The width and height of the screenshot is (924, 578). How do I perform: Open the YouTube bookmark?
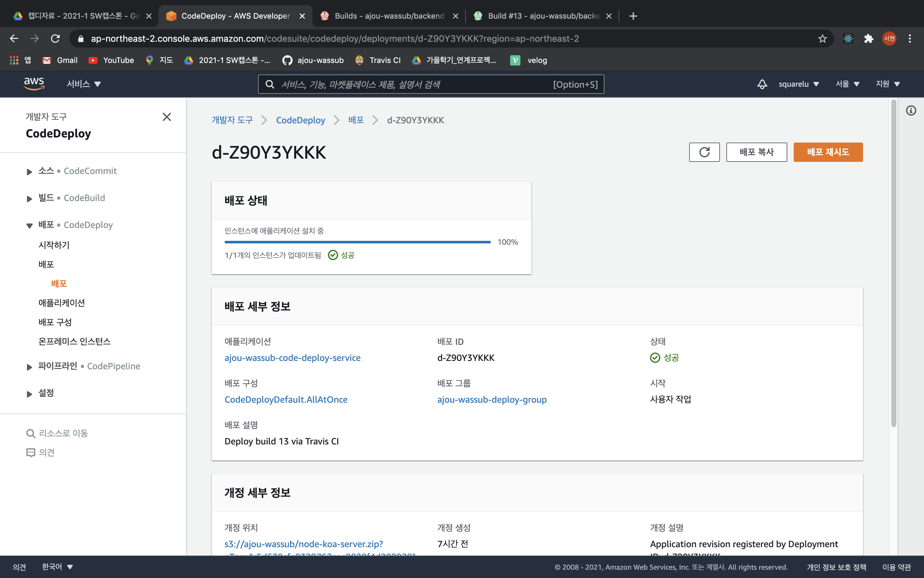[x=111, y=60]
